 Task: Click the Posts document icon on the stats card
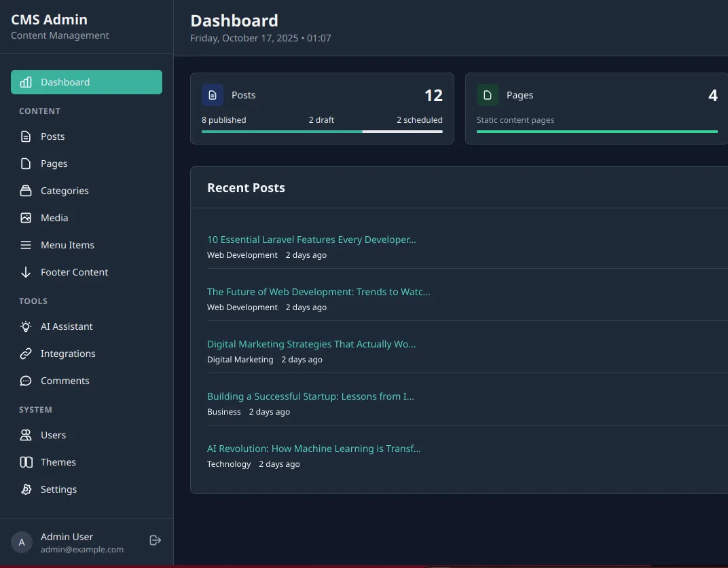click(x=213, y=94)
